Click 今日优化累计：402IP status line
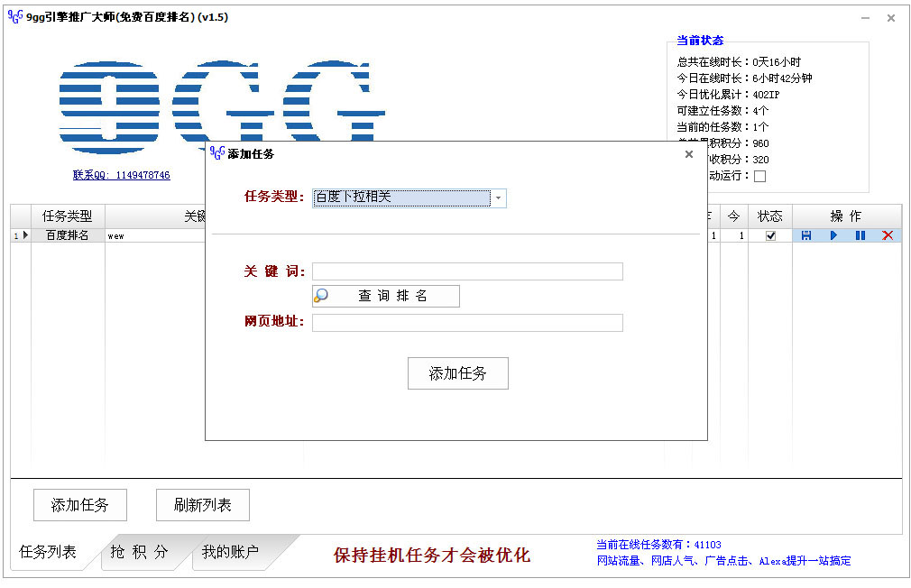Image resolution: width=911 pixels, height=588 pixels. (x=728, y=94)
